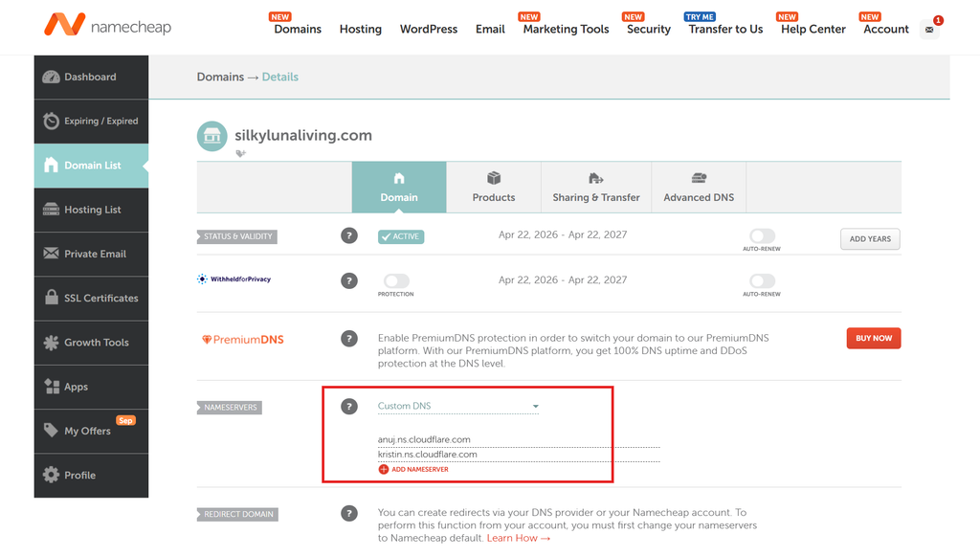Click the tag icon under the domain name
Screen dimensions: 980x557
[x=240, y=153]
